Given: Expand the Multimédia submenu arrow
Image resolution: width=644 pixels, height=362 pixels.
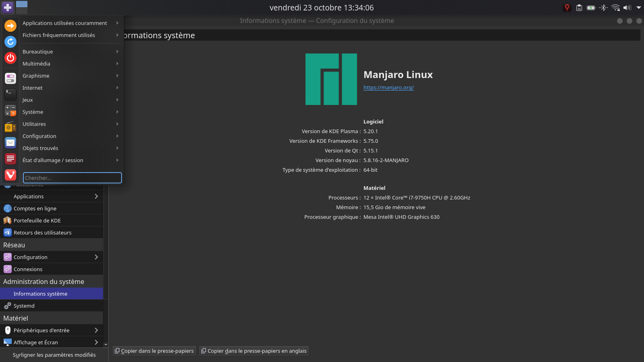Looking at the screenshot, I should pyautogui.click(x=118, y=64).
